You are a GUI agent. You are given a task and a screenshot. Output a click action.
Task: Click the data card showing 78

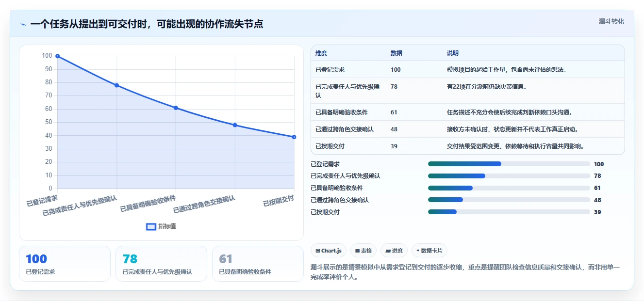(x=161, y=264)
